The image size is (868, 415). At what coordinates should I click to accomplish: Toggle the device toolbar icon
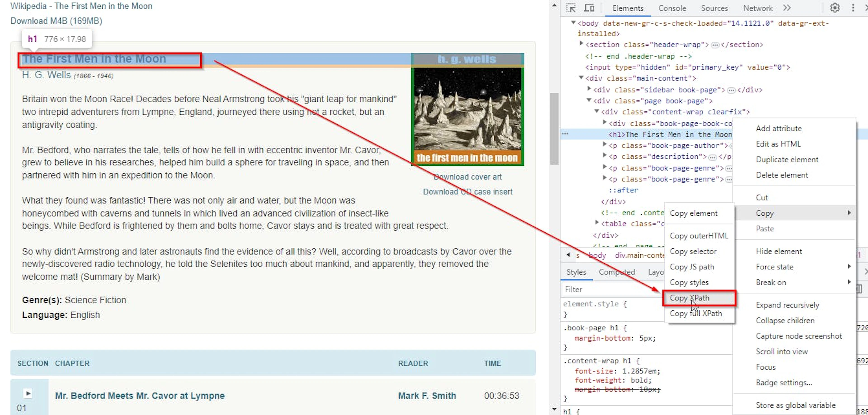pyautogui.click(x=589, y=8)
